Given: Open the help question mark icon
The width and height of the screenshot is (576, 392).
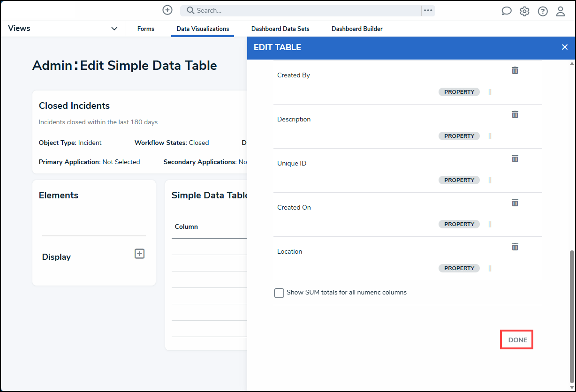Looking at the screenshot, I should pos(543,11).
